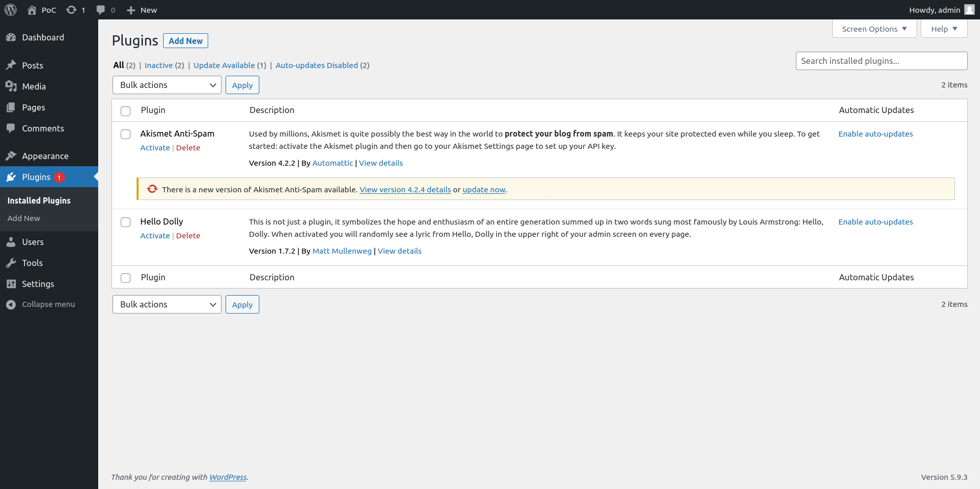
Task: Click the Plugins update count badge
Action: (x=59, y=177)
